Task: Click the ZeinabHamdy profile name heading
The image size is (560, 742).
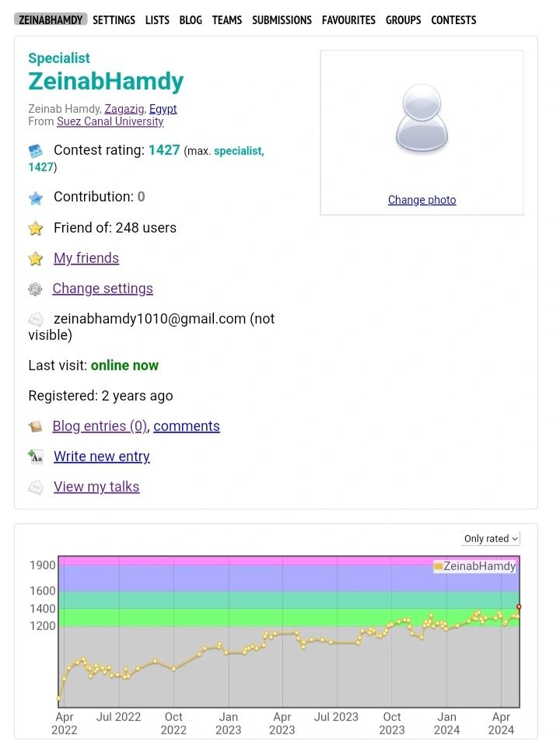Action: (106, 82)
